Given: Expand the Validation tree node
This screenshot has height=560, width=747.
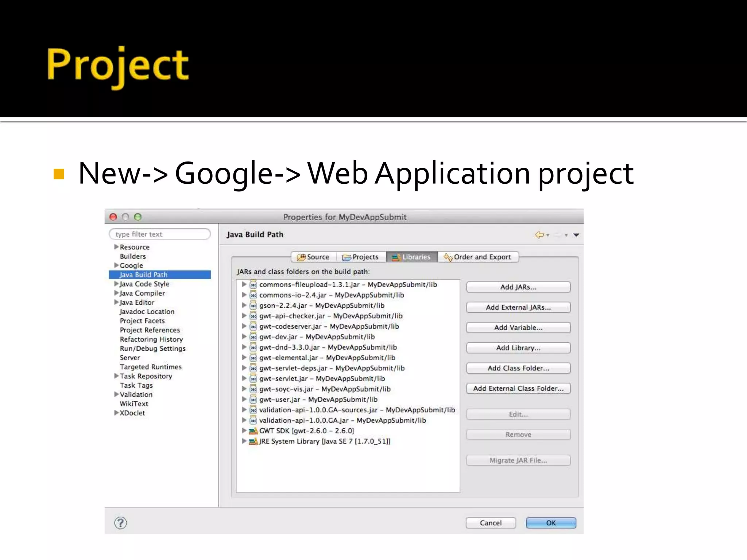Looking at the screenshot, I should pyautogui.click(x=116, y=394).
